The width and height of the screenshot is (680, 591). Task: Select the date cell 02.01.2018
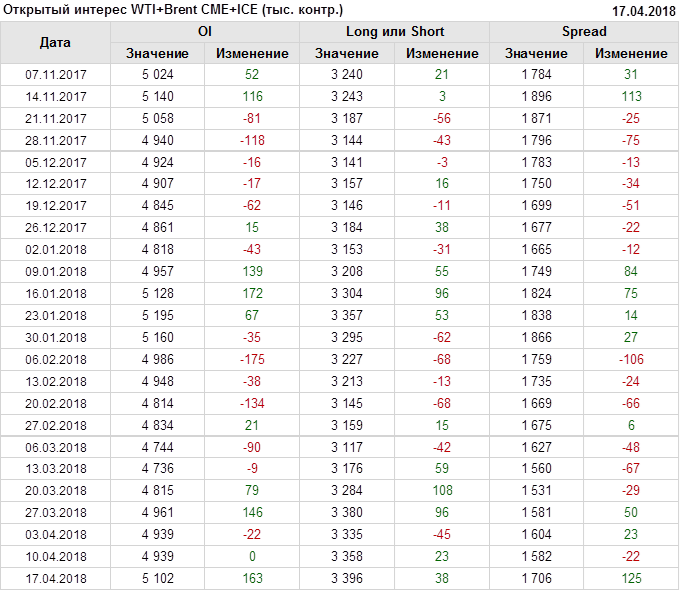click(55, 249)
